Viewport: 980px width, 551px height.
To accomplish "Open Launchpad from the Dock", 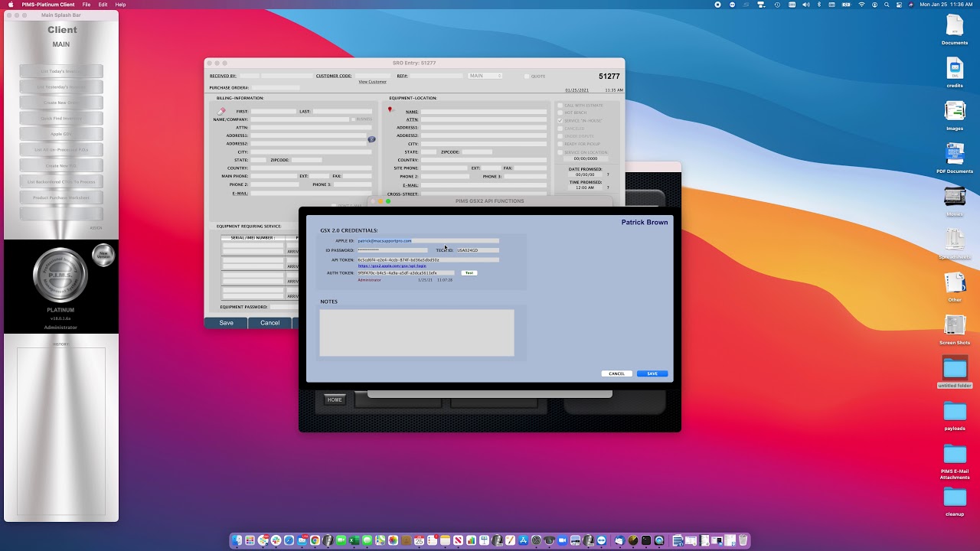I will click(x=250, y=540).
